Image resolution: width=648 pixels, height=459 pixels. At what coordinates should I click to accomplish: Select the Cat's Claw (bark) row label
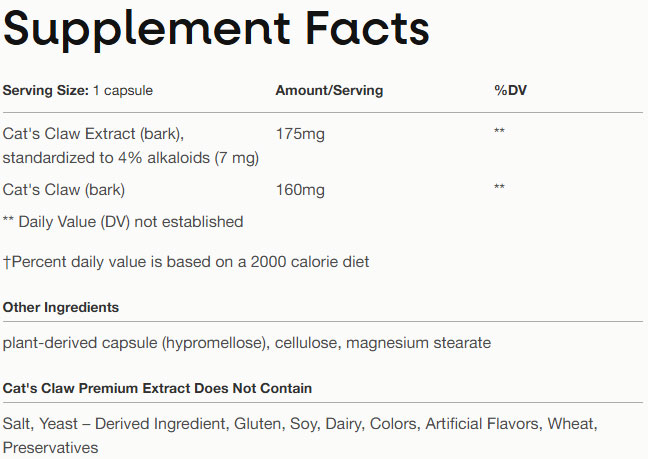(x=64, y=188)
